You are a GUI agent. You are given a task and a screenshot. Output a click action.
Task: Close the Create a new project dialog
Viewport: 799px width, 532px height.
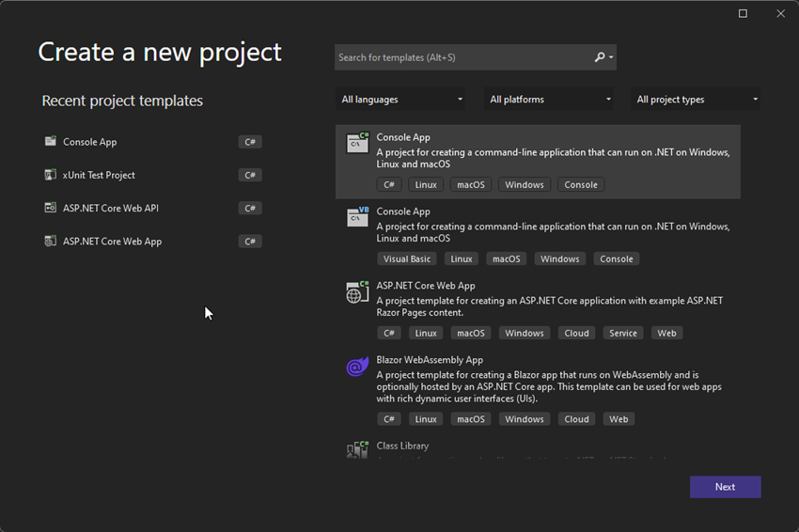coord(780,14)
